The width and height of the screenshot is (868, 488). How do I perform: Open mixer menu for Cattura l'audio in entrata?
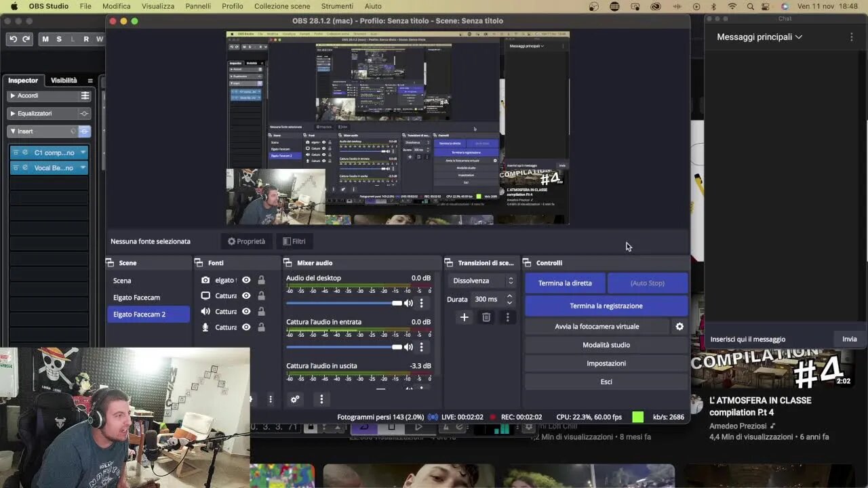(421, 347)
